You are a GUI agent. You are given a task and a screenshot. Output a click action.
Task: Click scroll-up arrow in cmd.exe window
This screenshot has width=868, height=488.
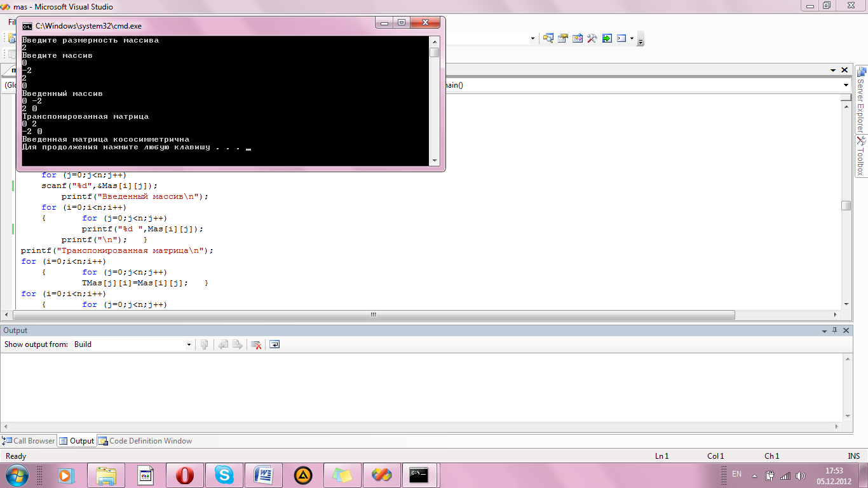435,41
